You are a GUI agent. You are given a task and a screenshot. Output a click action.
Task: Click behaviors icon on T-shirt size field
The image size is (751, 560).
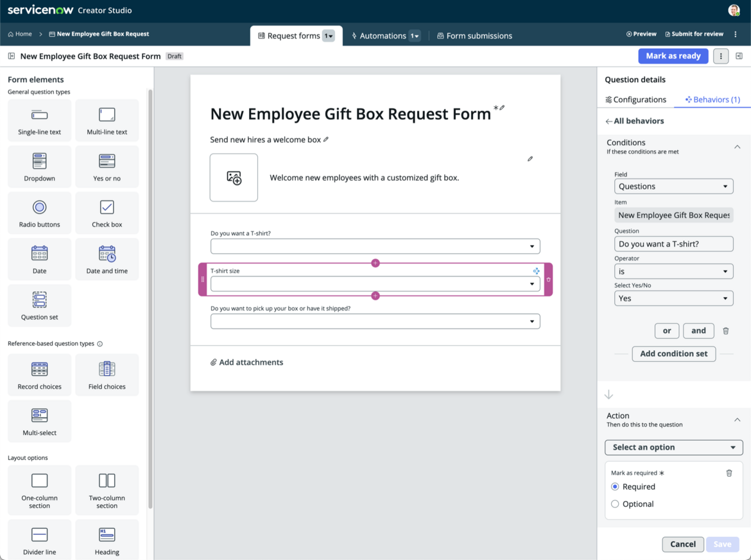pyautogui.click(x=536, y=271)
